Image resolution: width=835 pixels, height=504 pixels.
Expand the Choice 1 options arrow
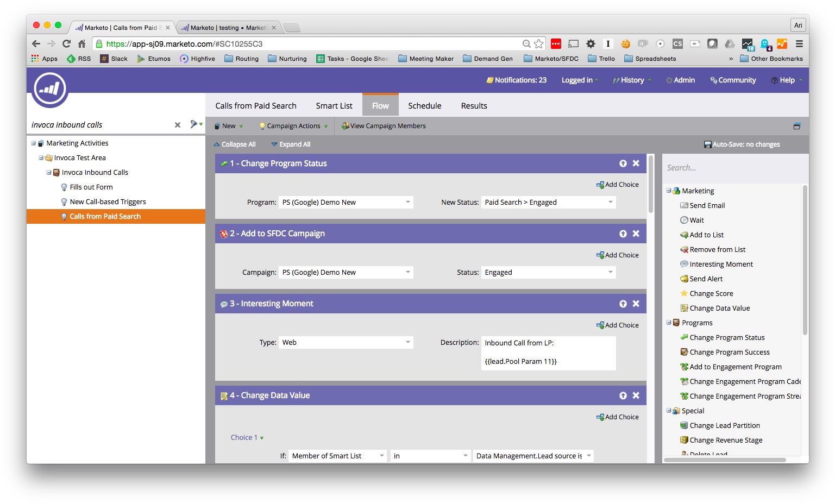tap(262, 438)
